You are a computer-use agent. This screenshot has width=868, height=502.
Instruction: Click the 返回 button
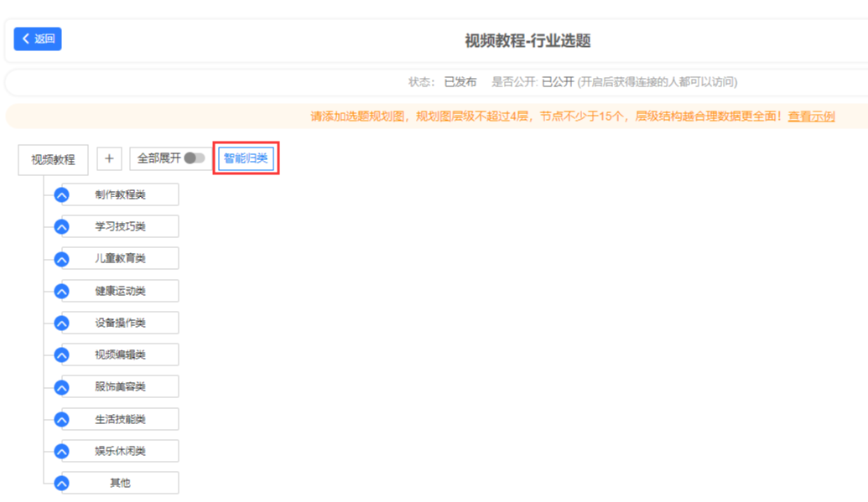point(37,39)
